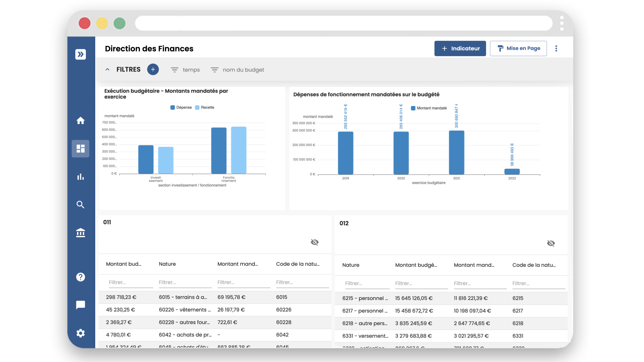
Task: Expand the sidebar with double-chevron icon
Action: click(x=80, y=54)
